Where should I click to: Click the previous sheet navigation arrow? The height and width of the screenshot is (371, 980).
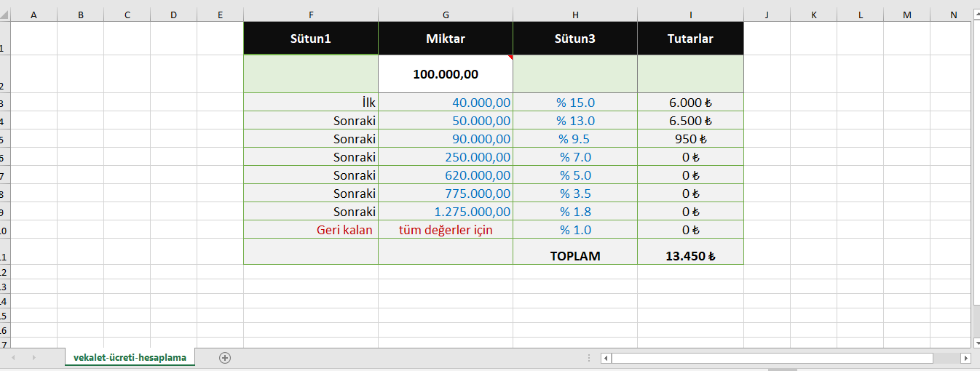coord(13,358)
